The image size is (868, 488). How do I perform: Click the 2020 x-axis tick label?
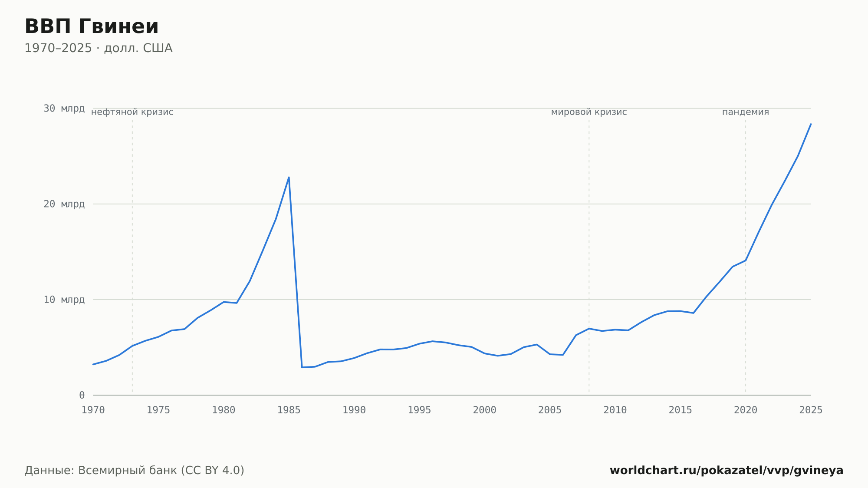746,410
